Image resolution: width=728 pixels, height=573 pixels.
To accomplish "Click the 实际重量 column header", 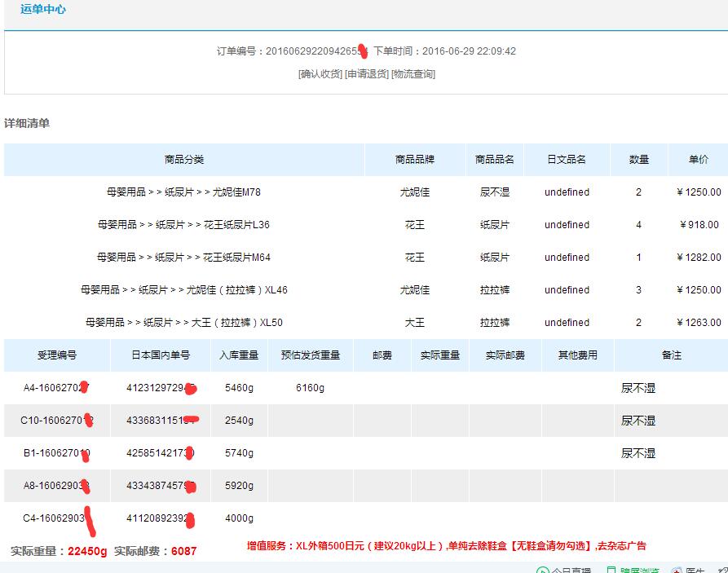I will click(x=440, y=355).
